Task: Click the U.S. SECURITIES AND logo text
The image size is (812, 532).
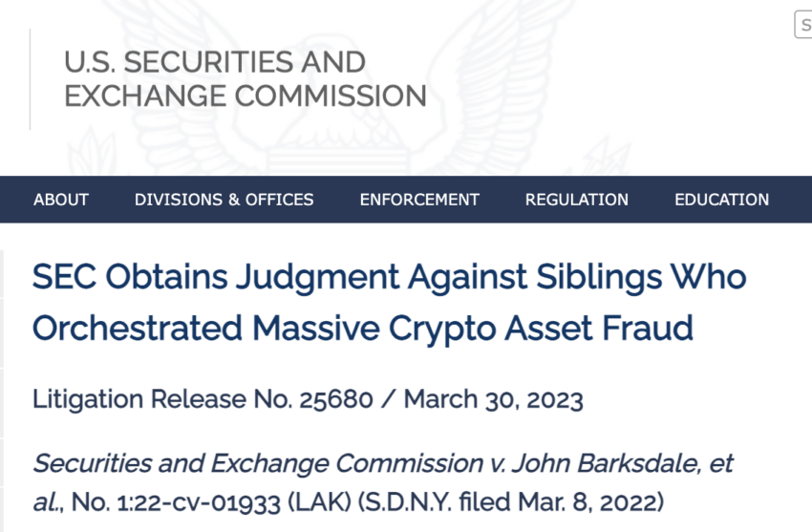Action: click(215, 62)
